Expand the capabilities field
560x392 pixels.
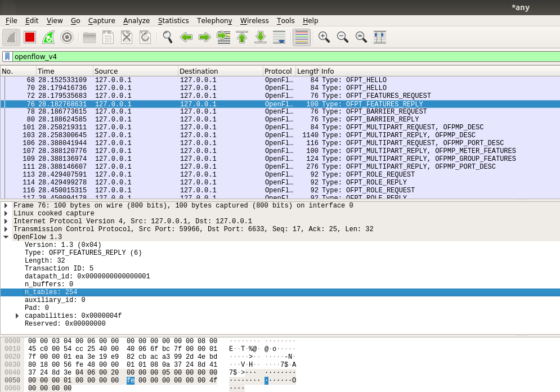click(17, 316)
